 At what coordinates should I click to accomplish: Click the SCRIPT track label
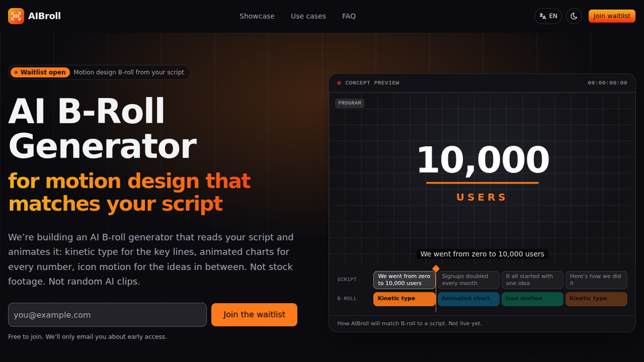tap(347, 280)
